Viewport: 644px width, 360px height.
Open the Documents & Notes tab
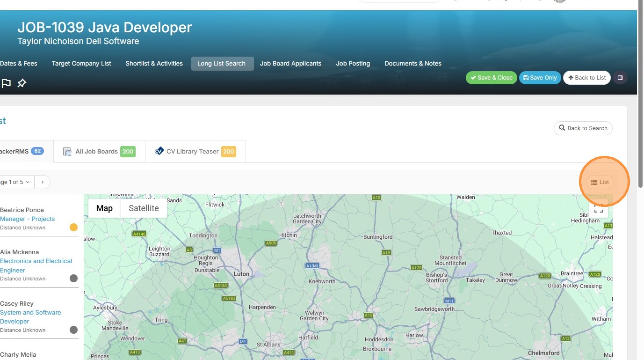click(x=413, y=64)
